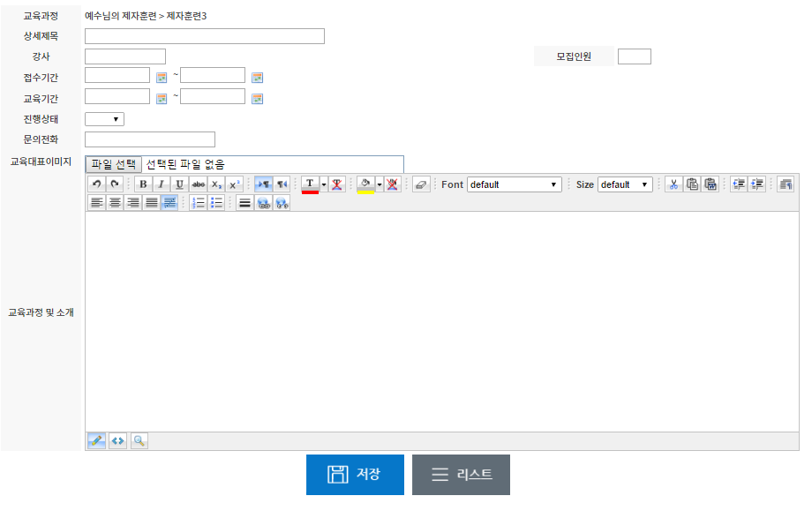Viewport: 812px width, 511px height.
Task: Click the insert link icon
Action: [x=264, y=202]
